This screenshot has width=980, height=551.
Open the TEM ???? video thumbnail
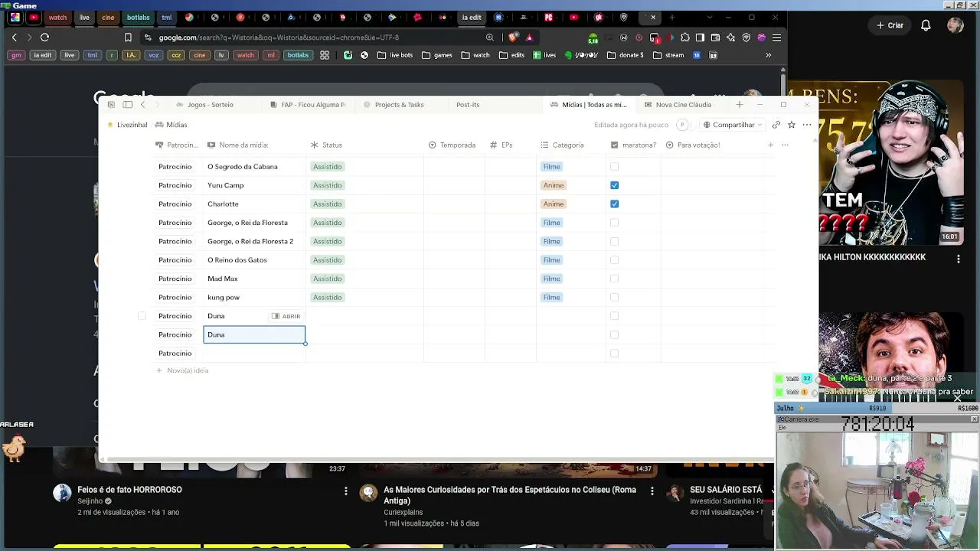click(x=891, y=163)
